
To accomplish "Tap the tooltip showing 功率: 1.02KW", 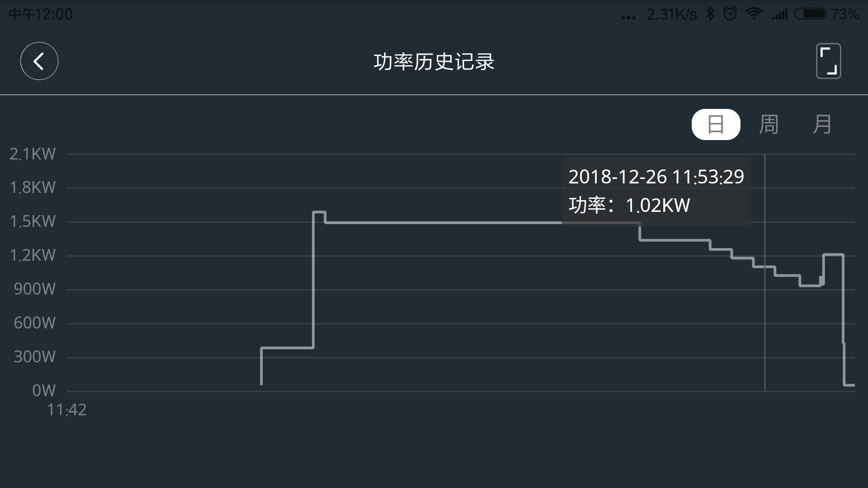I will tap(628, 206).
